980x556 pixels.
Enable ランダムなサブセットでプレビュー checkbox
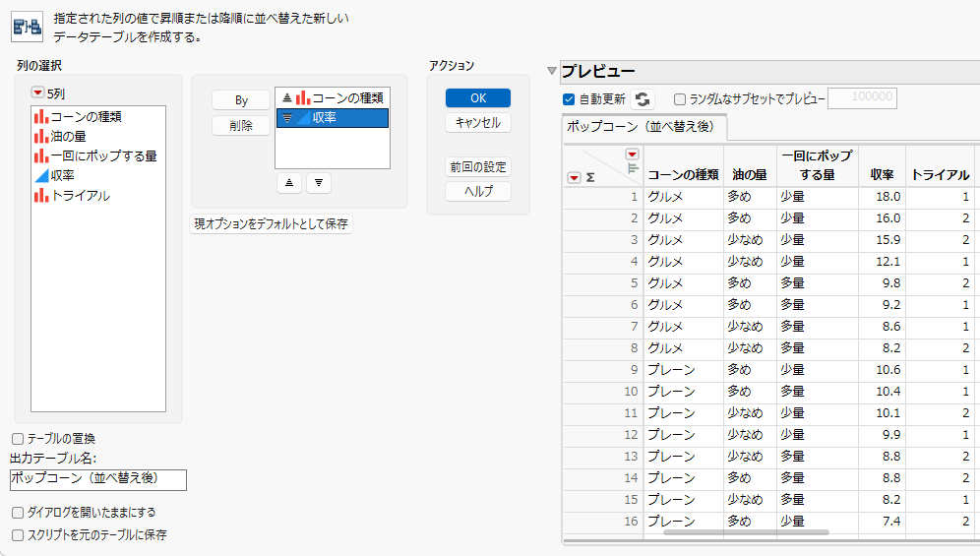pyautogui.click(x=680, y=99)
